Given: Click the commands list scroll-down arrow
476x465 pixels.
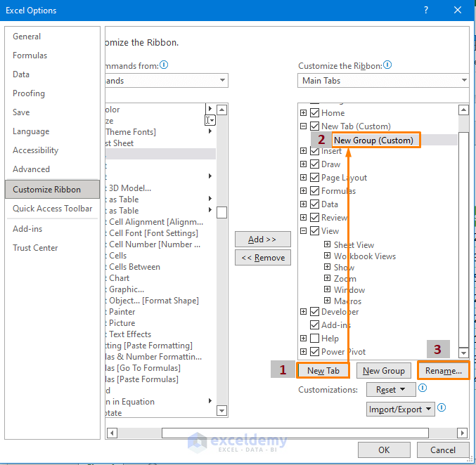Looking at the screenshot, I should [221, 410].
